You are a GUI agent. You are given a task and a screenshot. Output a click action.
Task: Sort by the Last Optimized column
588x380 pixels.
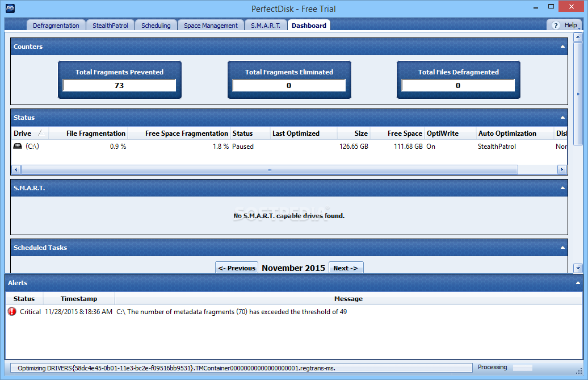[x=304, y=133]
